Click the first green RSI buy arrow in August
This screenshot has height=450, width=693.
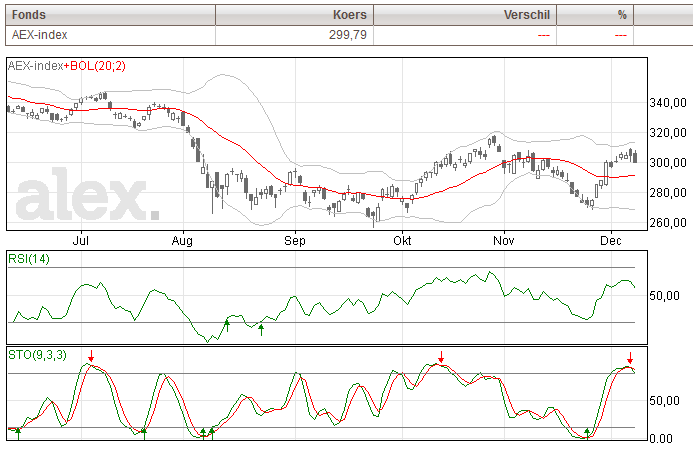227,326
